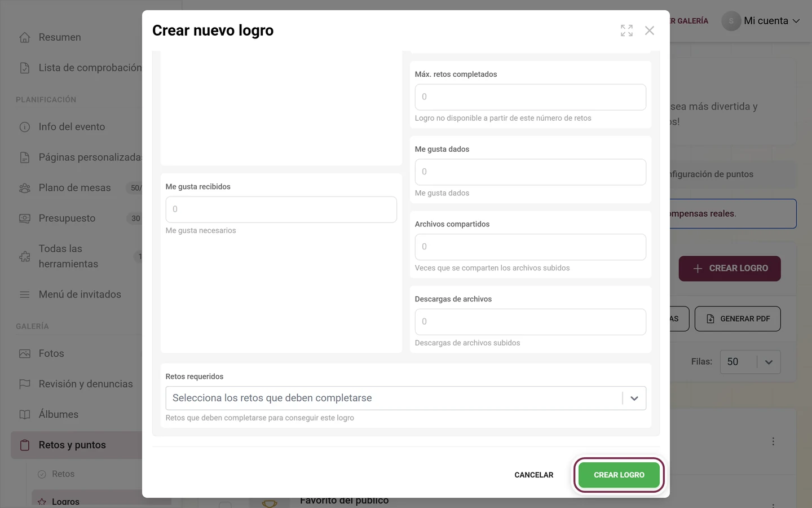The width and height of the screenshot is (812, 508).
Task: Click the Retos y puntos clipboard icon
Action: click(25, 445)
